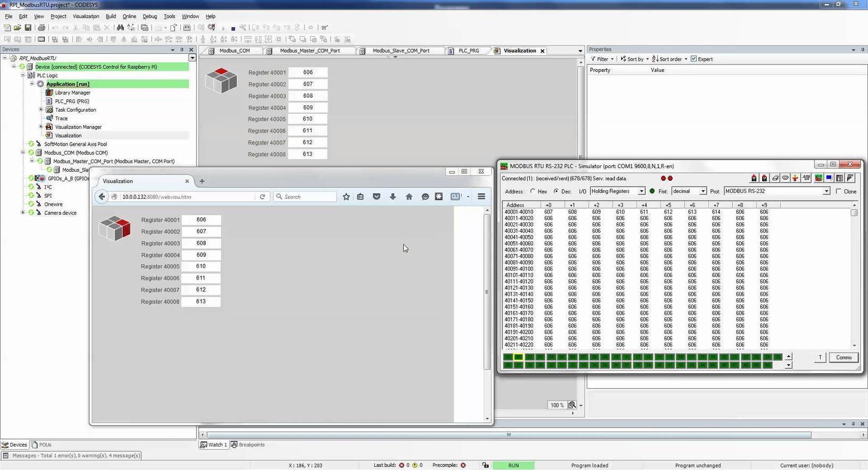
Task: Select the Hex address radio button
Action: tap(532, 191)
